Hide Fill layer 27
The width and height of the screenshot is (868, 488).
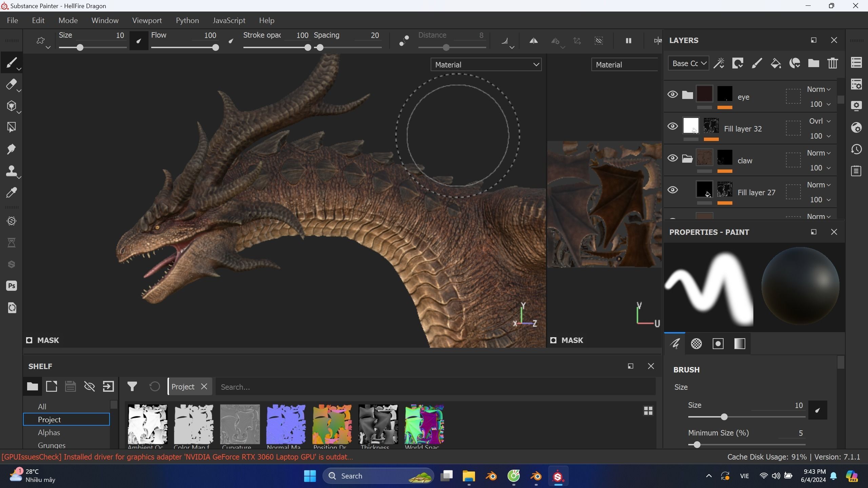[x=672, y=190]
